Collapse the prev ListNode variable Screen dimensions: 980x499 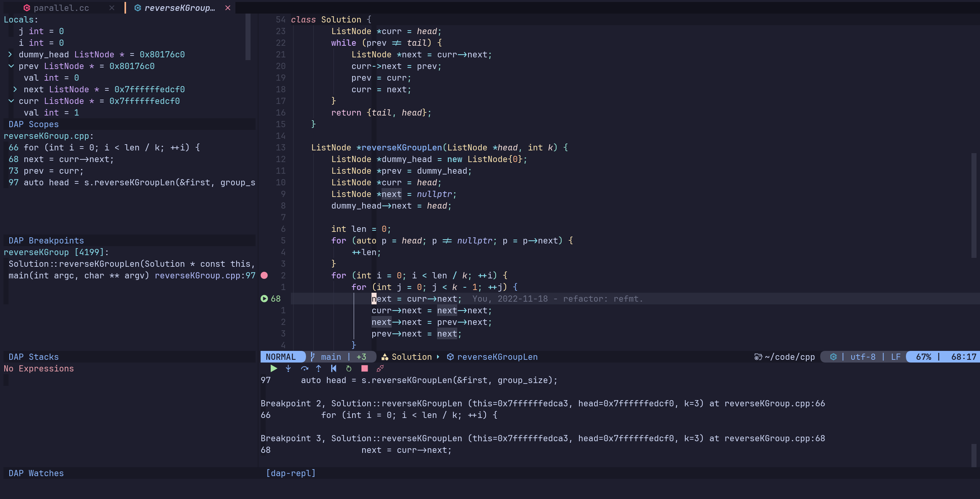11,66
